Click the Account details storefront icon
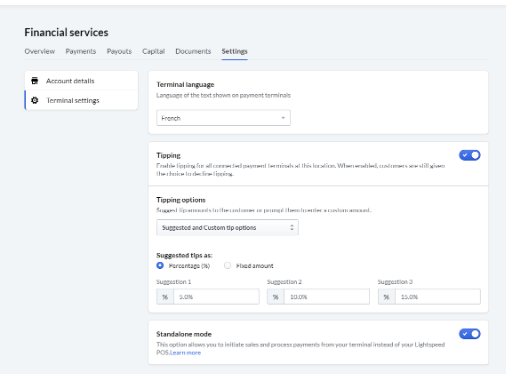 [x=35, y=81]
